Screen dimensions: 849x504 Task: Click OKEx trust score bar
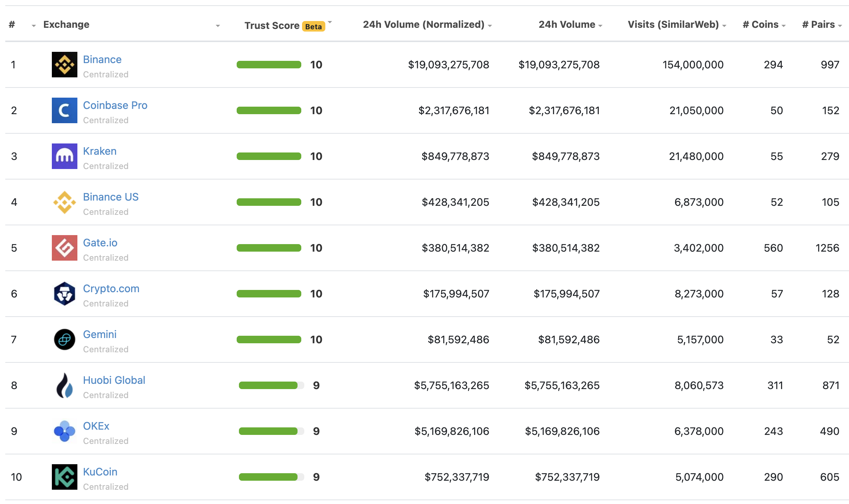(271, 431)
